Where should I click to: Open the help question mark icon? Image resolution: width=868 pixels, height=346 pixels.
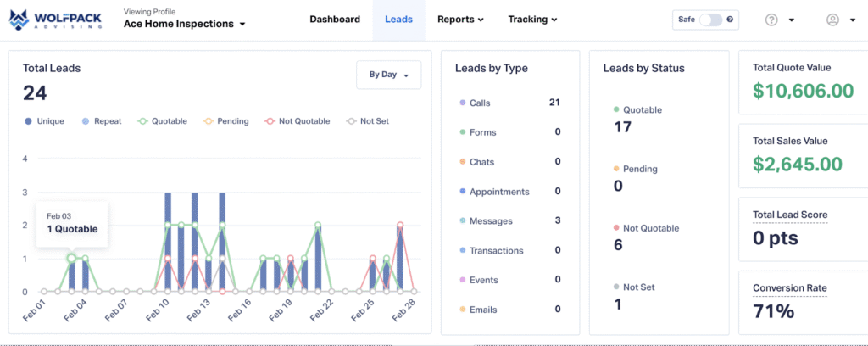(771, 20)
